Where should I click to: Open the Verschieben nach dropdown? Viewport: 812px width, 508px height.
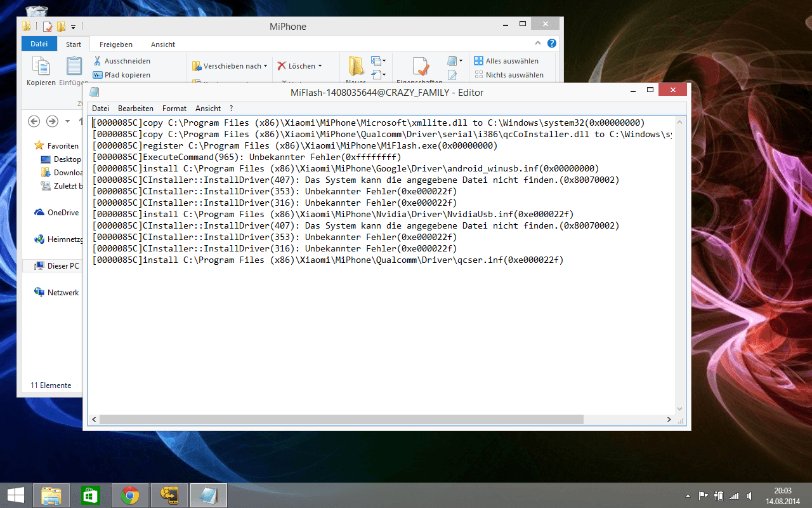(x=230, y=66)
